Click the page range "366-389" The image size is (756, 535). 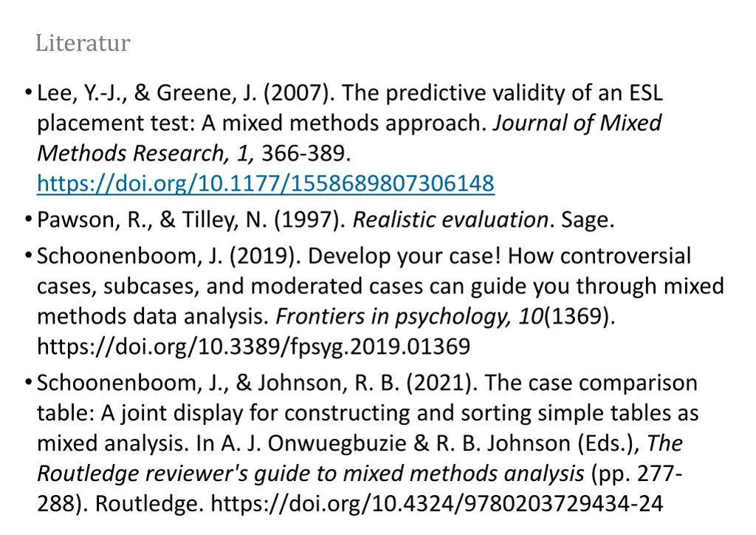click(306, 154)
